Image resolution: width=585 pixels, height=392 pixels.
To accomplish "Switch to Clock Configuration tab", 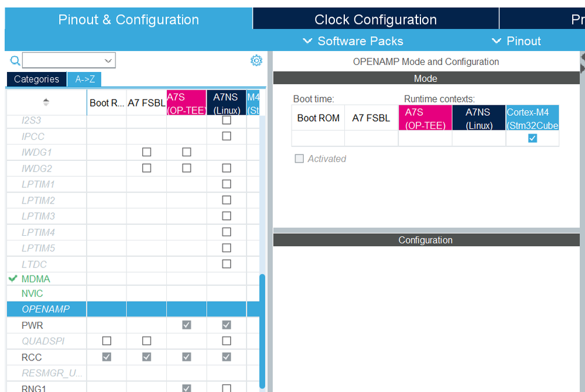I will point(376,19).
